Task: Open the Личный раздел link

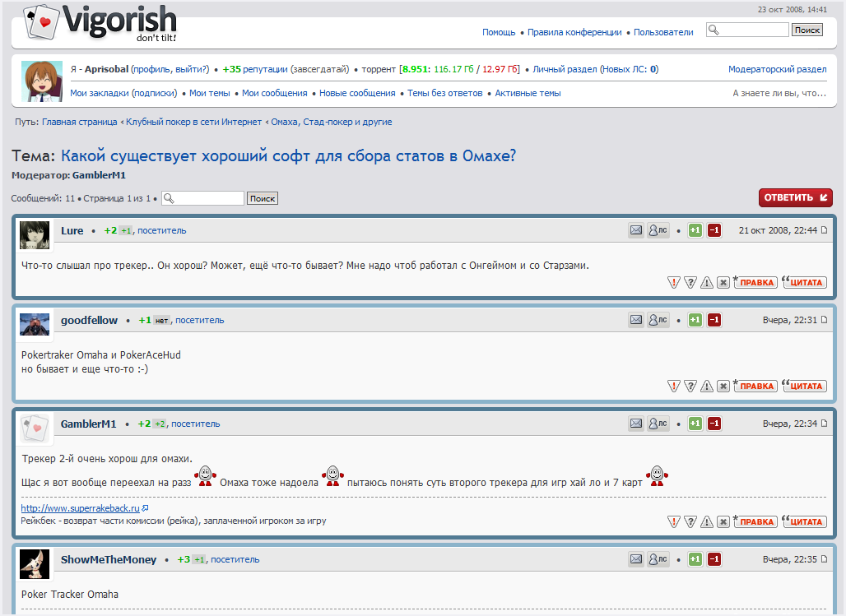Action: pyautogui.click(x=565, y=69)
